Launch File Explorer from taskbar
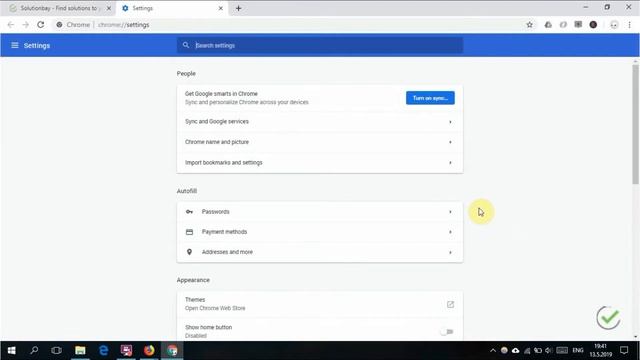This screenshot has width=640, height=360. (80, 350)
